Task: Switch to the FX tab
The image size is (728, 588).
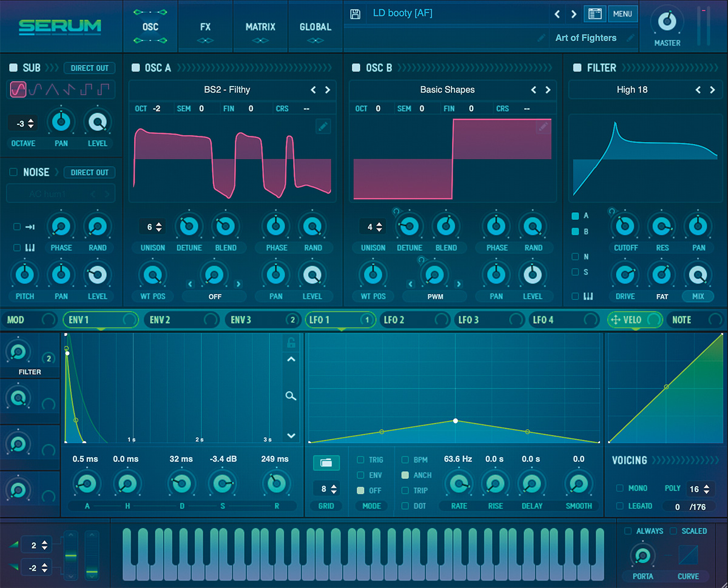Action: (205, 27)
